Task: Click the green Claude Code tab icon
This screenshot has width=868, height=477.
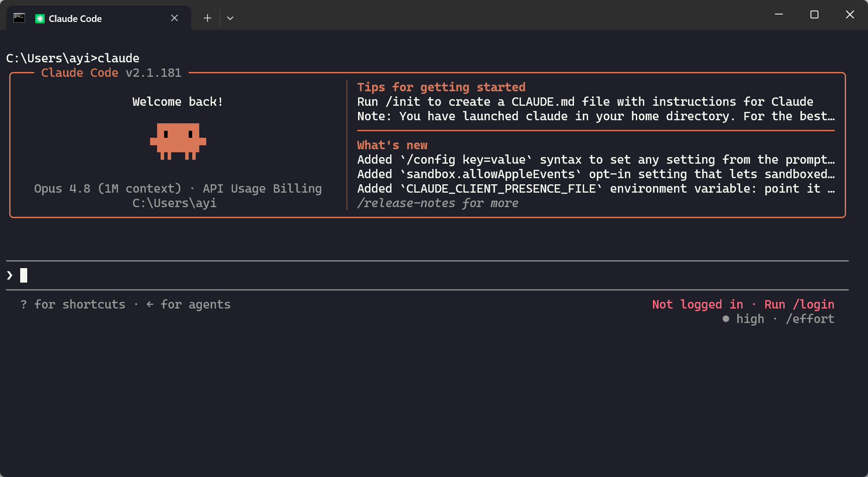Action: pyautogui.click(x=40, y=18)
